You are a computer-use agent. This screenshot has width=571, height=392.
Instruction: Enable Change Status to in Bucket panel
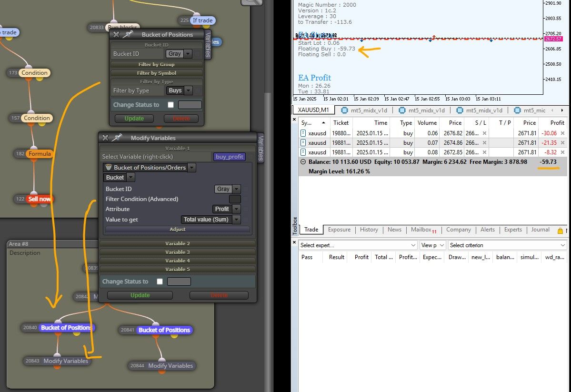pyautogui.click(x=171, y=105)
